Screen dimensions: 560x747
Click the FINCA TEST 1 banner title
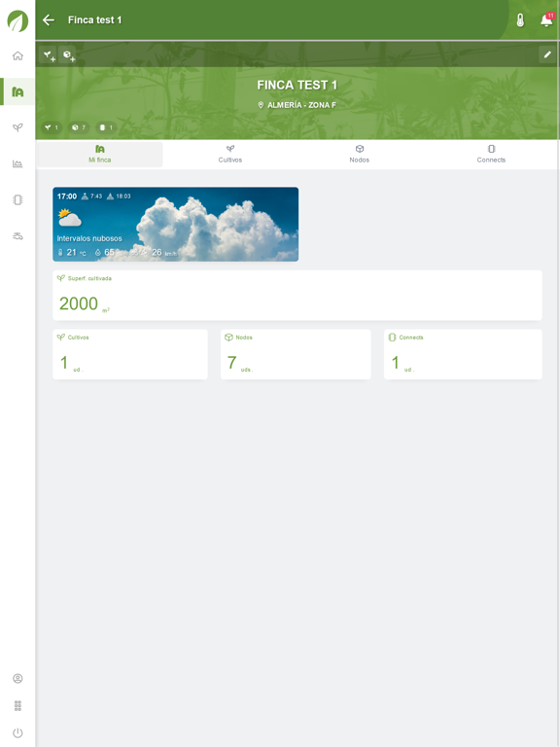(x=297, y=86)
